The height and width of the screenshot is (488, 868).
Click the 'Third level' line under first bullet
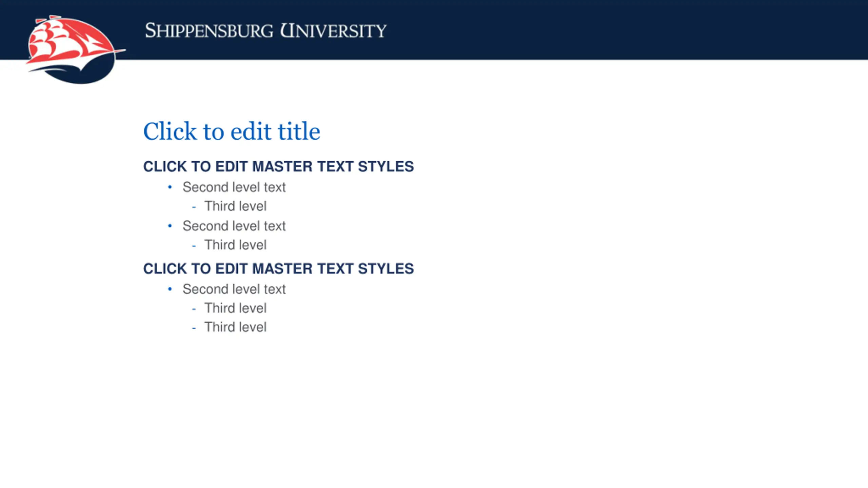[x=235, y=206]
